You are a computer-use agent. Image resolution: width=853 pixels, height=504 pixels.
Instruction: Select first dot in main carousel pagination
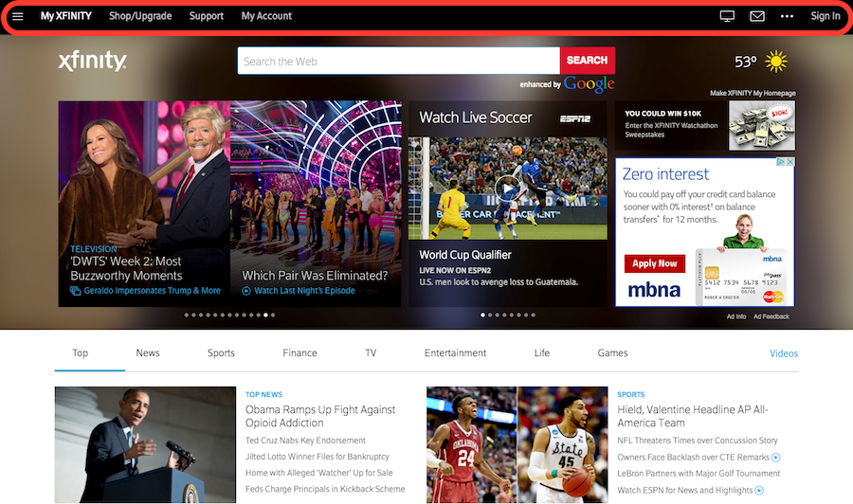click(x=187, y=315)
